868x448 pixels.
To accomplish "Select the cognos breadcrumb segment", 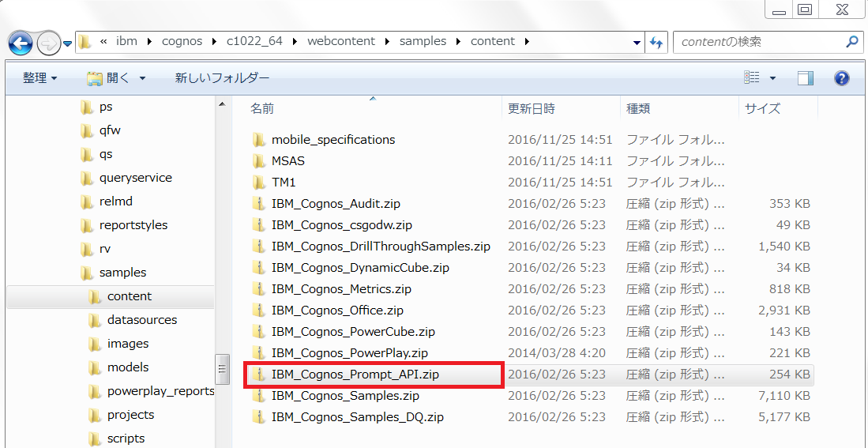I will [x=182, y=41].
